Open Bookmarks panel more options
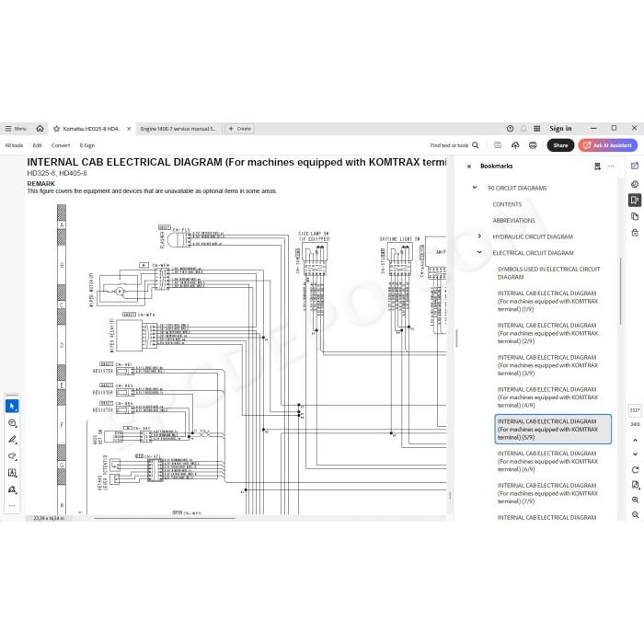 click(x=611, y=167)
